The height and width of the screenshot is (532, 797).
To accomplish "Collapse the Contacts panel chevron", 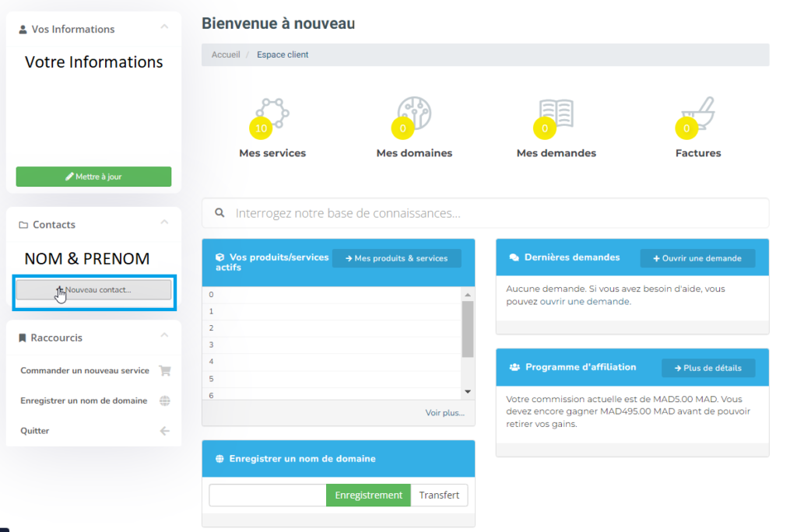I will [x=164, y=222].
